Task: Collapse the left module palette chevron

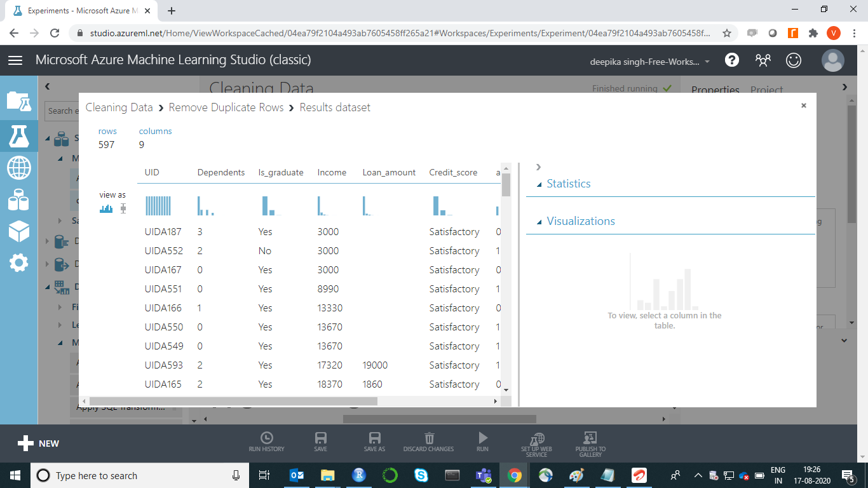Action: point(48,86)
